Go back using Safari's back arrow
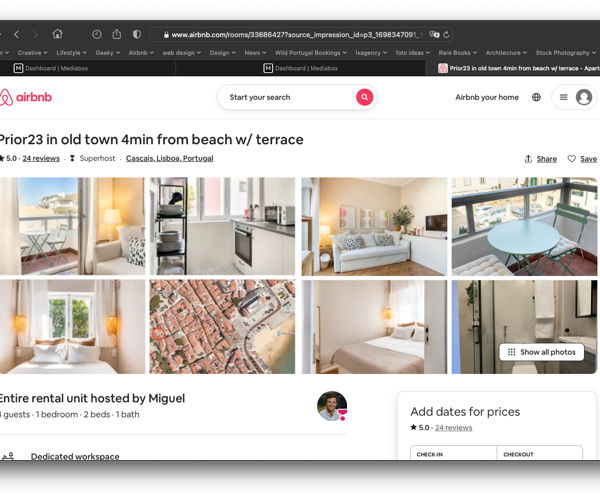 pos(16,34)
